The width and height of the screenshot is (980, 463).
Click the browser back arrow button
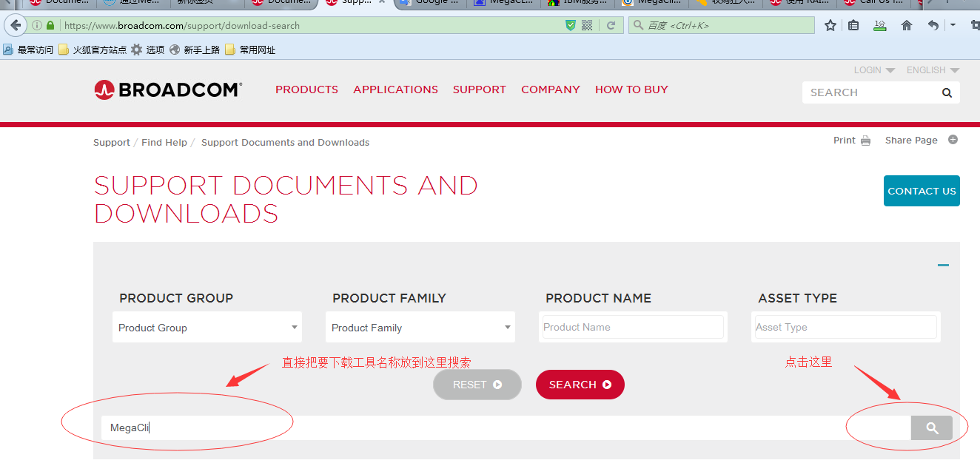click(x=16, y=25)
